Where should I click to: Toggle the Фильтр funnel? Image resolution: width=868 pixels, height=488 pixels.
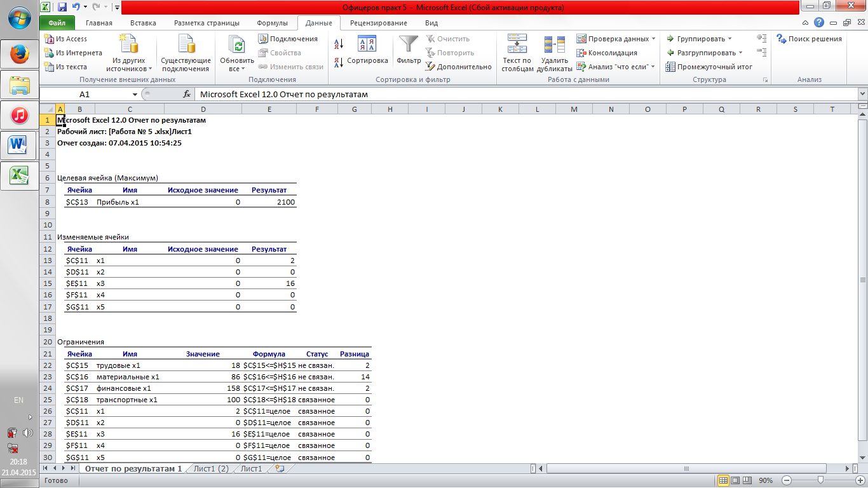409,51
